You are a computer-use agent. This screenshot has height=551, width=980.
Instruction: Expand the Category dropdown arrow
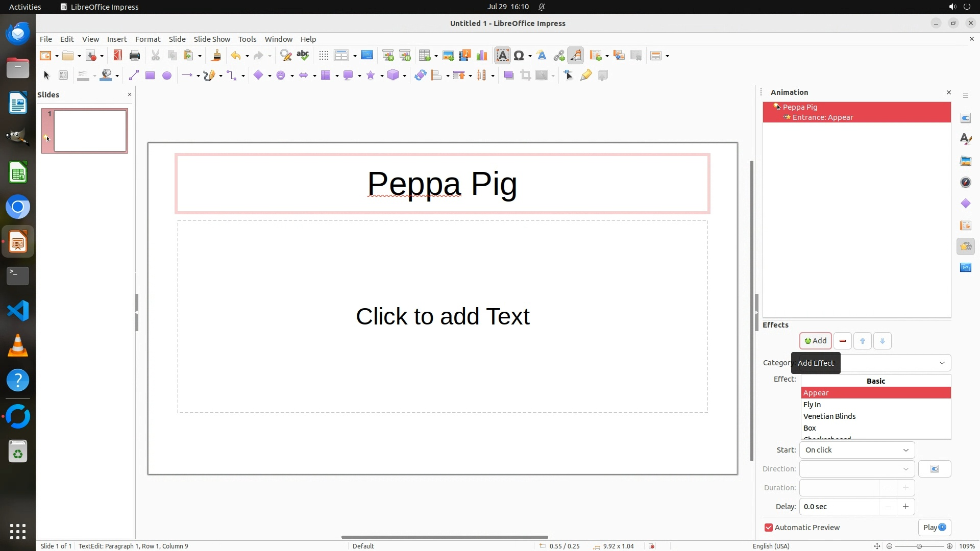tap(942, 363)
